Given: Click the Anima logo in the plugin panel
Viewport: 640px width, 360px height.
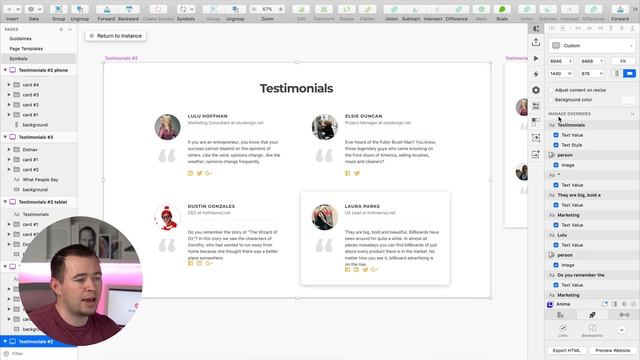Looking at the screenshot, I should pos(550,304).
